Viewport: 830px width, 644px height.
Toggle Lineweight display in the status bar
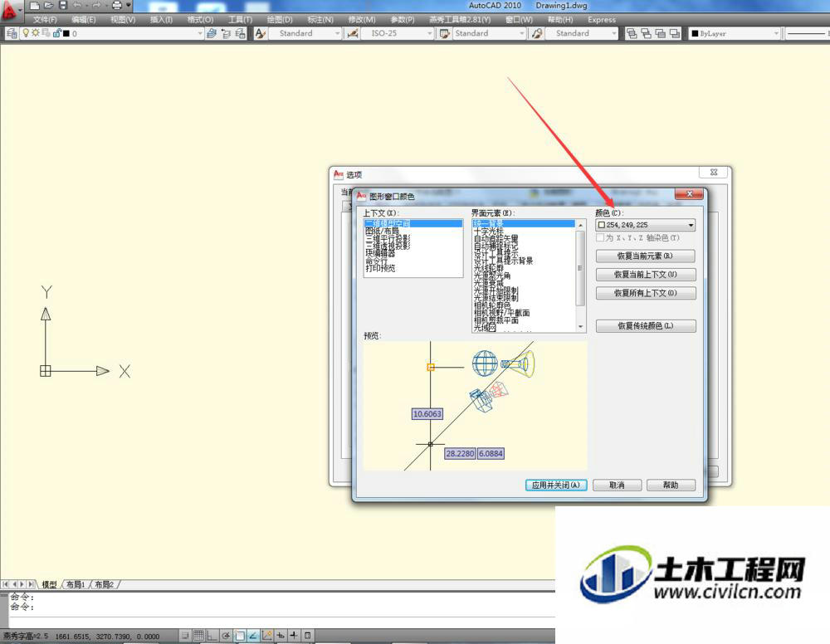click(294, 636)
